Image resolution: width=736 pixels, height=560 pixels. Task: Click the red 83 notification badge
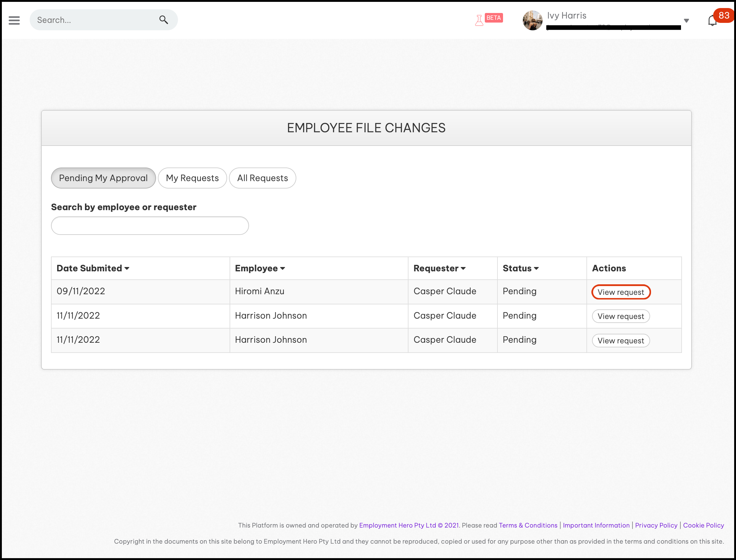click(x=724, y=15)
